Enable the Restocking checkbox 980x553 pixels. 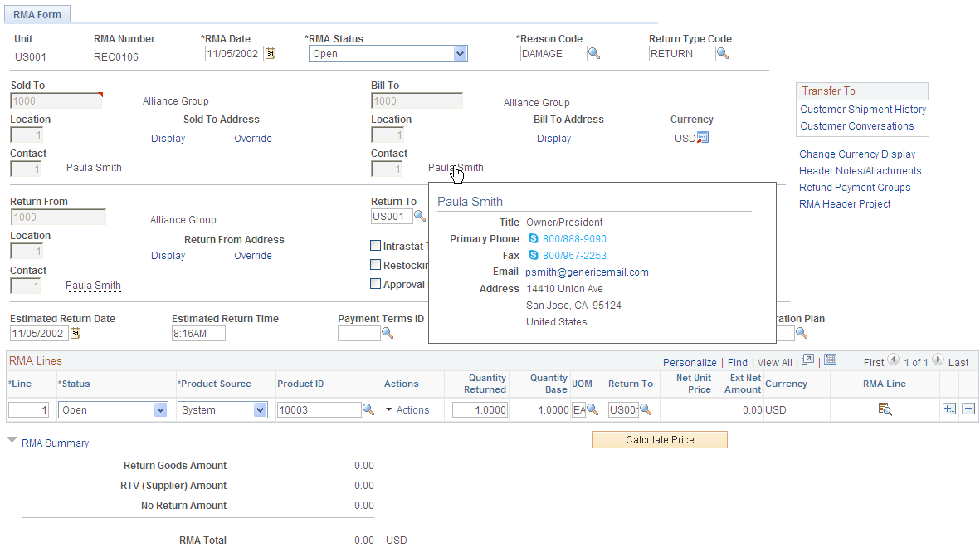click(x=375, y=264)
